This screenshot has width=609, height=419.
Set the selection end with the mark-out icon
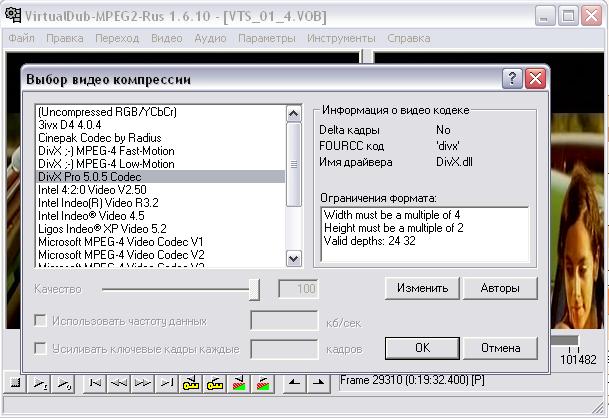(318, 384)
